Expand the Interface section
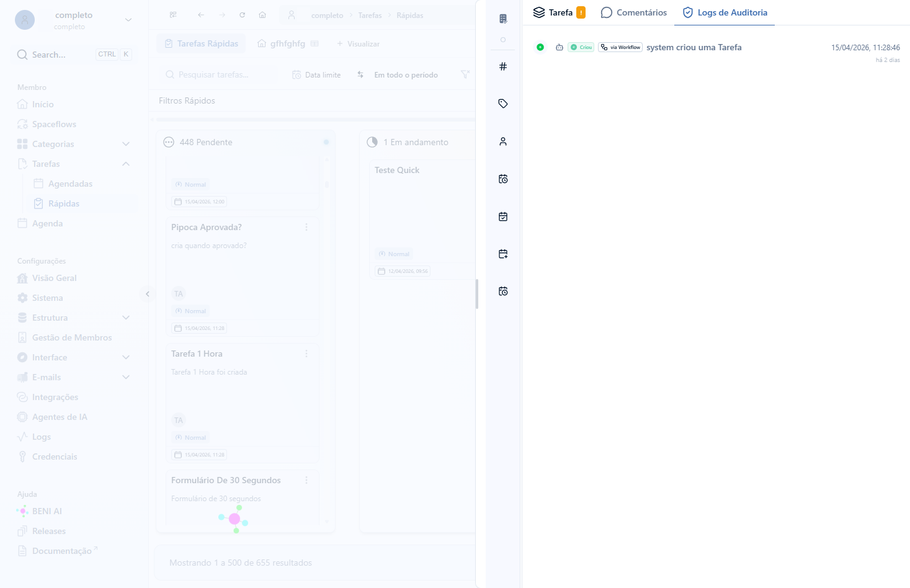 [x=126, y=357]
